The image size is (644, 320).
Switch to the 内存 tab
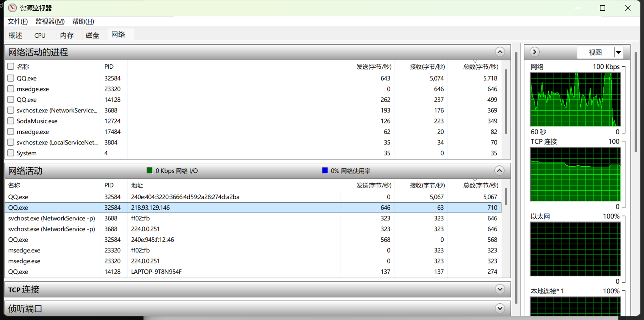67,35
